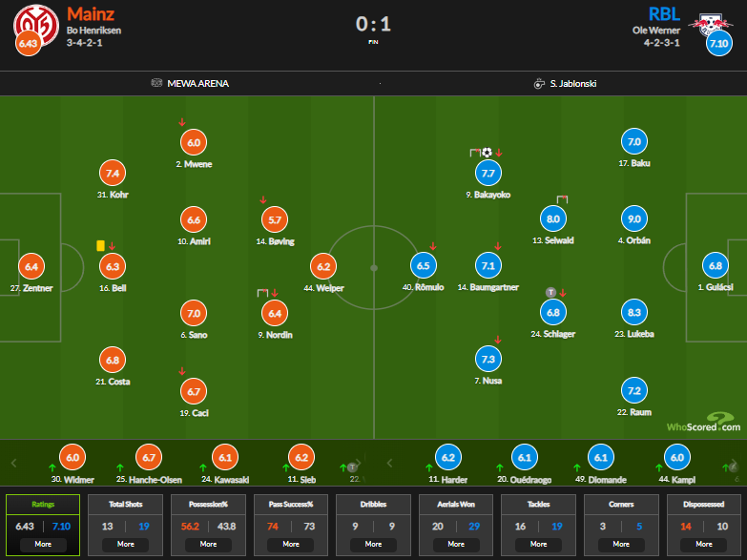Image resolution: width=747 pixels, height=560 pixels.
Task: Click Kohr's 7.4 rating circle
Action: click(113, 174)
